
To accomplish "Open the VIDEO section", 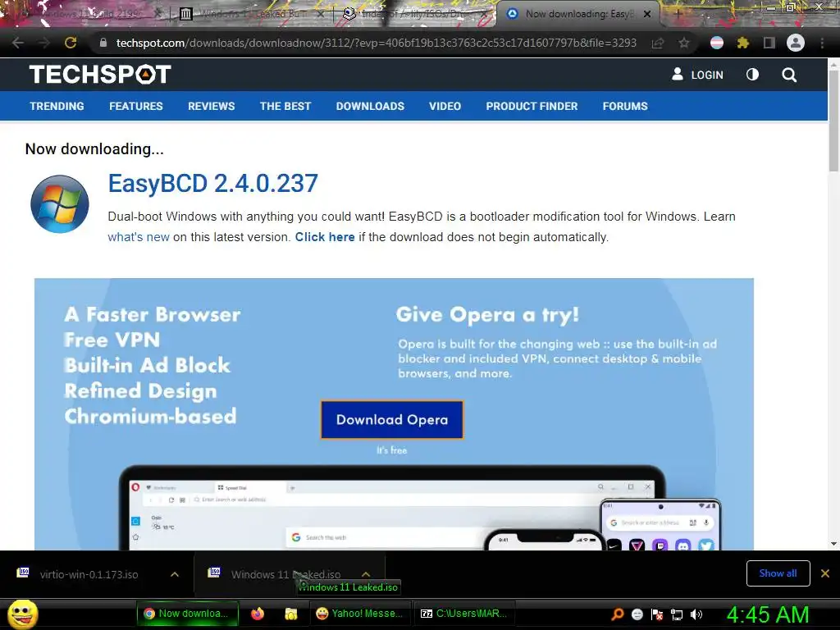I will (x=445, y=106).
